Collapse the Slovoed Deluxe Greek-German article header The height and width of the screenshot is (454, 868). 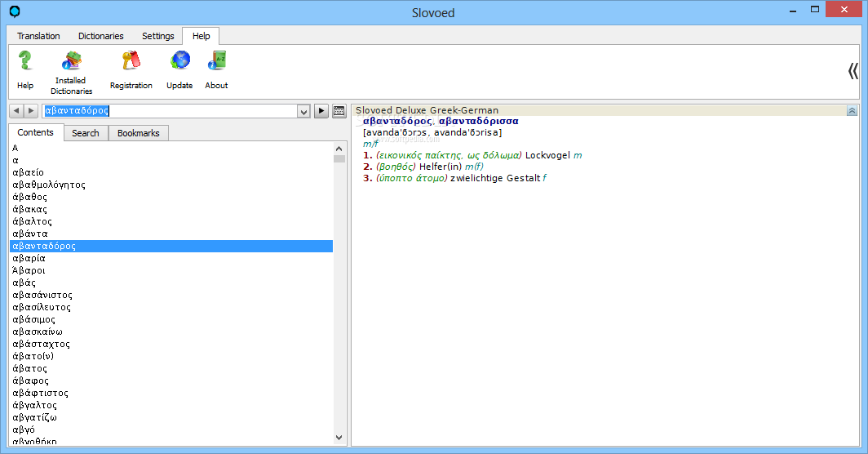[852, 111]
